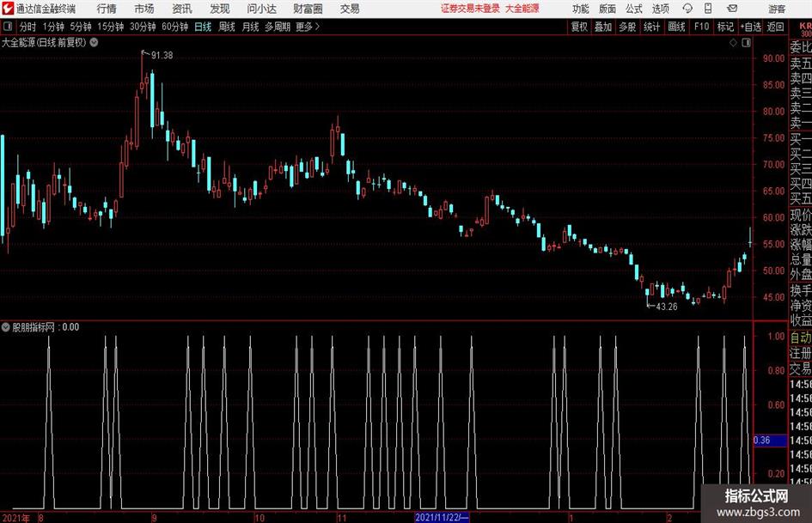Viewport: 812px width, 523px height.
Task: Open the 交易 menu
Action: tap(350, 9)
